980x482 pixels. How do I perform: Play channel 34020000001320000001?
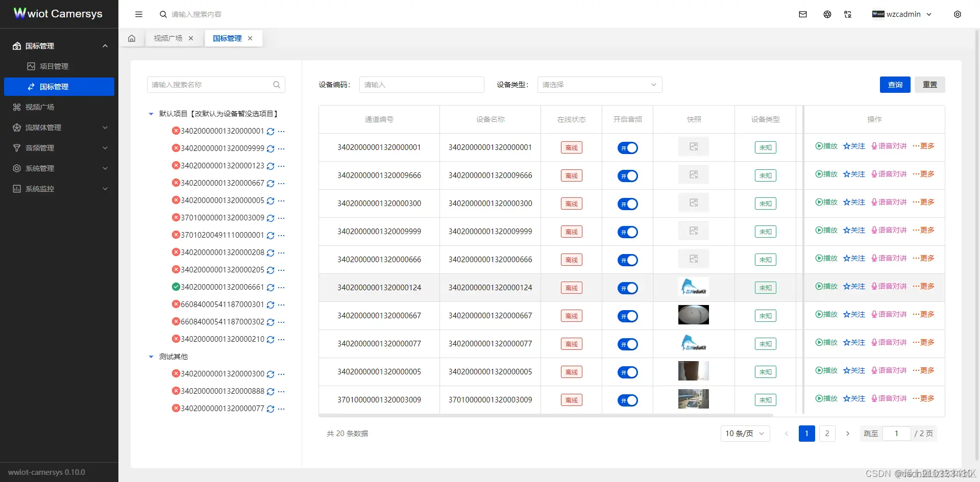(826, 146)
